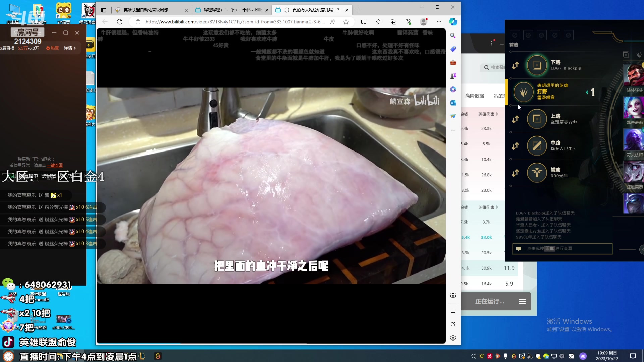The width and height of the screenshot is (644, 362).
Task: Open YY语音 desktop shortcut
Action: pyautogui.click(x=63, y=13)
